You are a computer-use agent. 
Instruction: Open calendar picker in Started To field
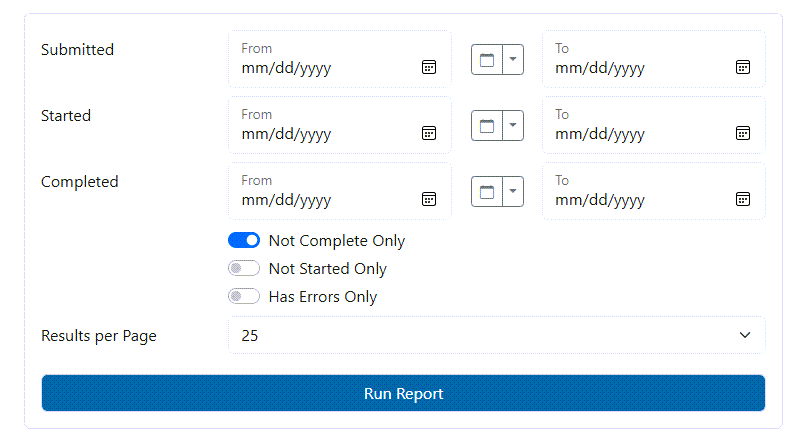point(743,133)
